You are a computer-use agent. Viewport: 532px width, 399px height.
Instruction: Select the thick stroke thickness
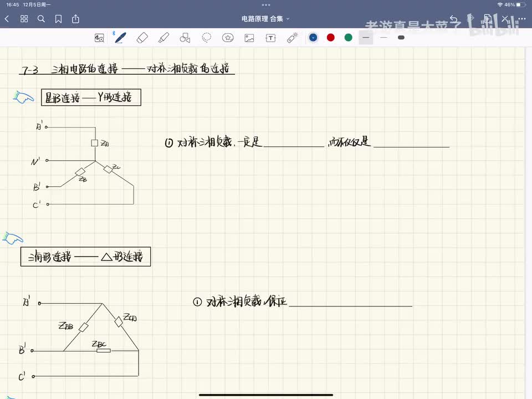point(401,38)
